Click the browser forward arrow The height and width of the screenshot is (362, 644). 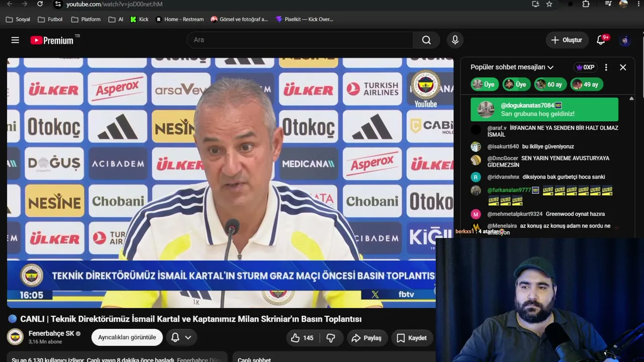pyautogui.click(x=25, y=4)
